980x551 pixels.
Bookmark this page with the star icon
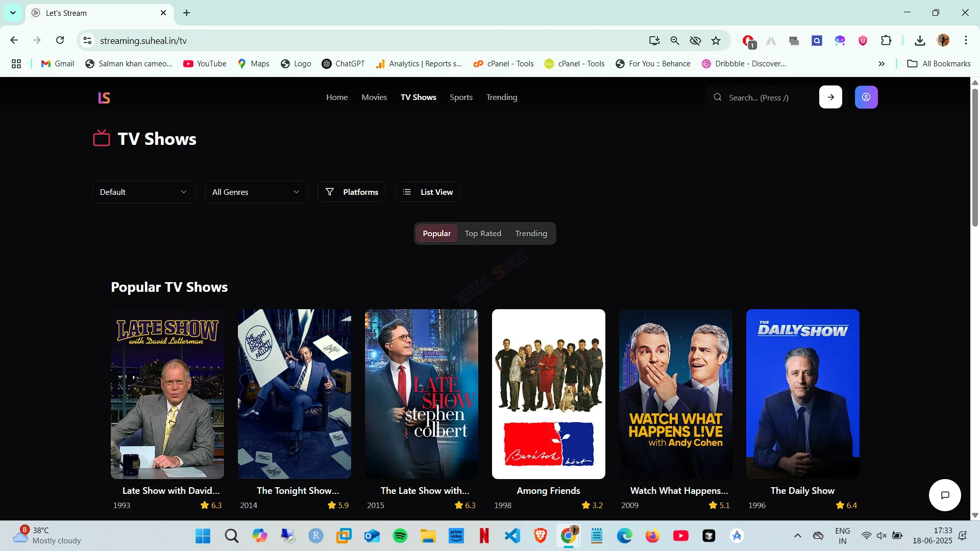coord(716,41)
